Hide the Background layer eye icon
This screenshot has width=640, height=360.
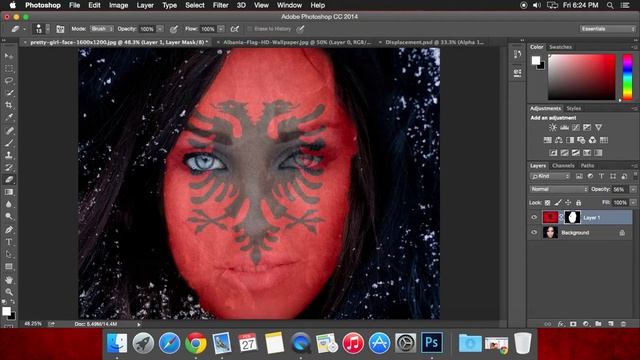[x=534, y=233]
